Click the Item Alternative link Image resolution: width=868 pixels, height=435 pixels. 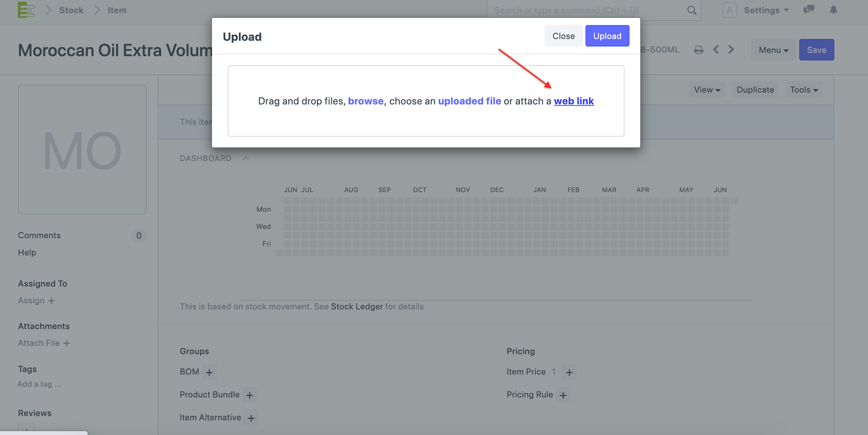pyautogui.click(x=210, y=418)
